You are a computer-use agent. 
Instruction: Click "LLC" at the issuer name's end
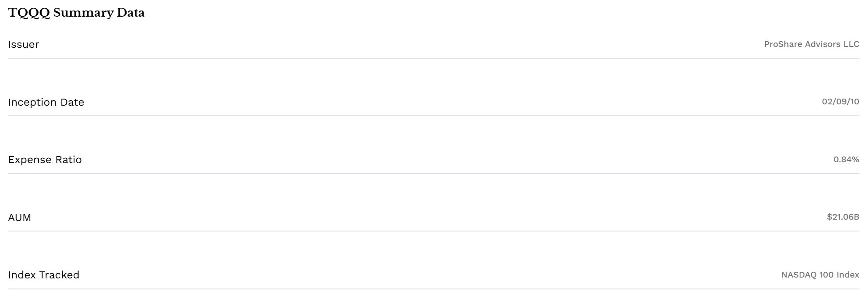pyautogui.click(x=851, y=44)
